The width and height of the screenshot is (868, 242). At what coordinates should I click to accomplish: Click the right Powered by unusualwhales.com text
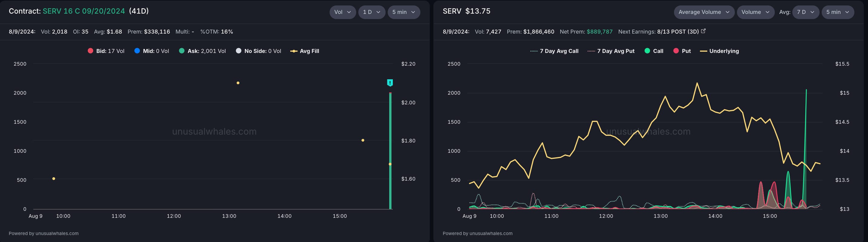[x=478, y=233]
